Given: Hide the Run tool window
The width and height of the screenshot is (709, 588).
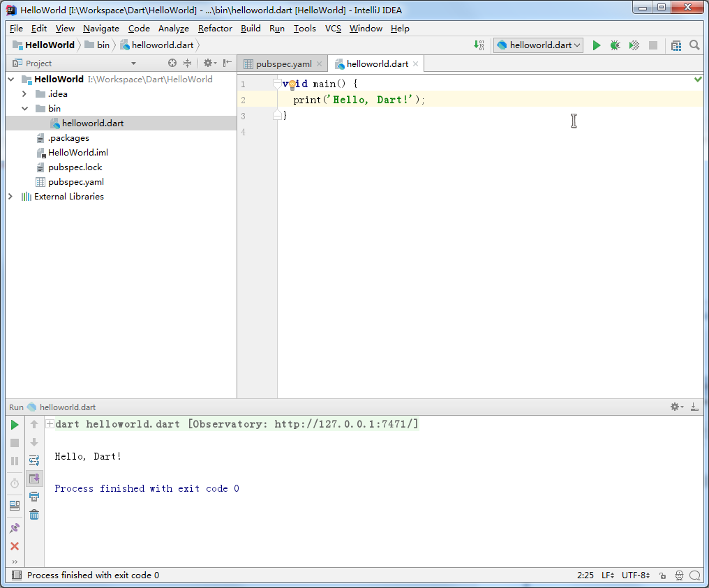Looking at the screenshot, I should pyautogui.click(x=694, y=407).
